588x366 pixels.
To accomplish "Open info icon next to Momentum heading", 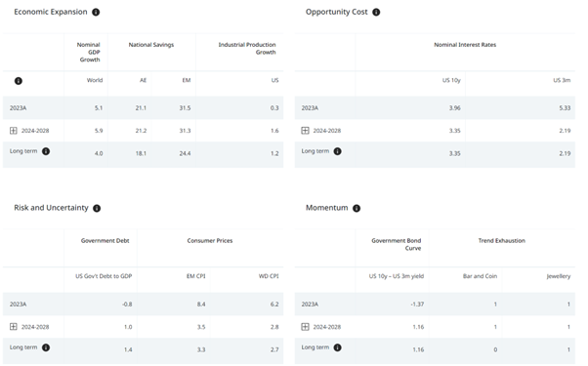I will click(357, 208).
